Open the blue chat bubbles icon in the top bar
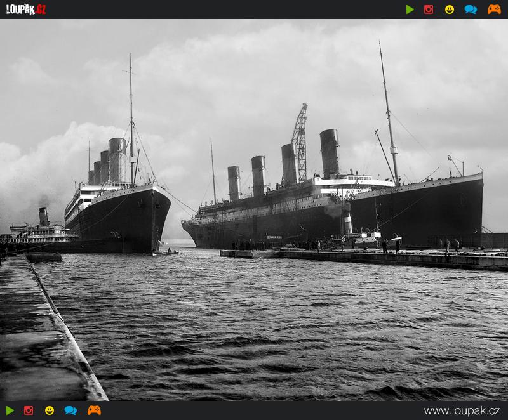 click(471, 10)
